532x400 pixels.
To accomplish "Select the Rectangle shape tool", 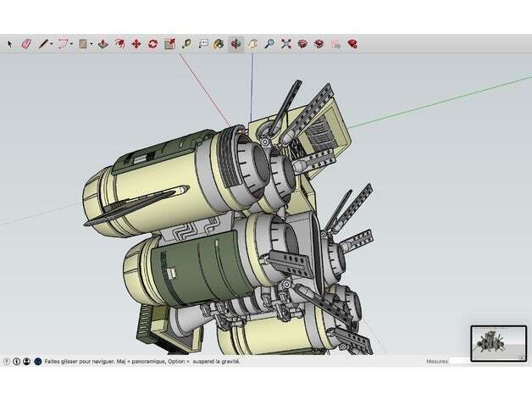I will (83, 43).
